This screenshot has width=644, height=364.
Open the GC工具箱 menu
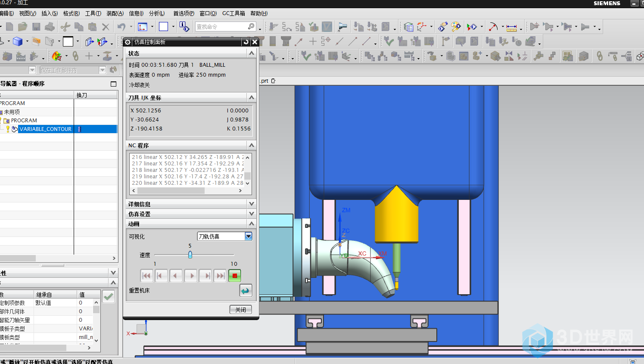pyautogui.click(x=233, y=13)
